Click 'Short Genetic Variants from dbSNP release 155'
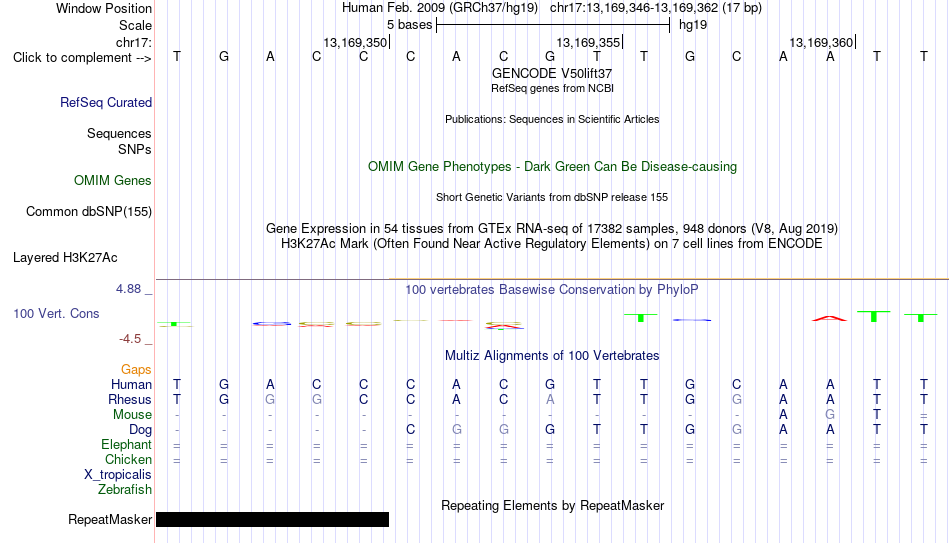 [x=552, y=198]
